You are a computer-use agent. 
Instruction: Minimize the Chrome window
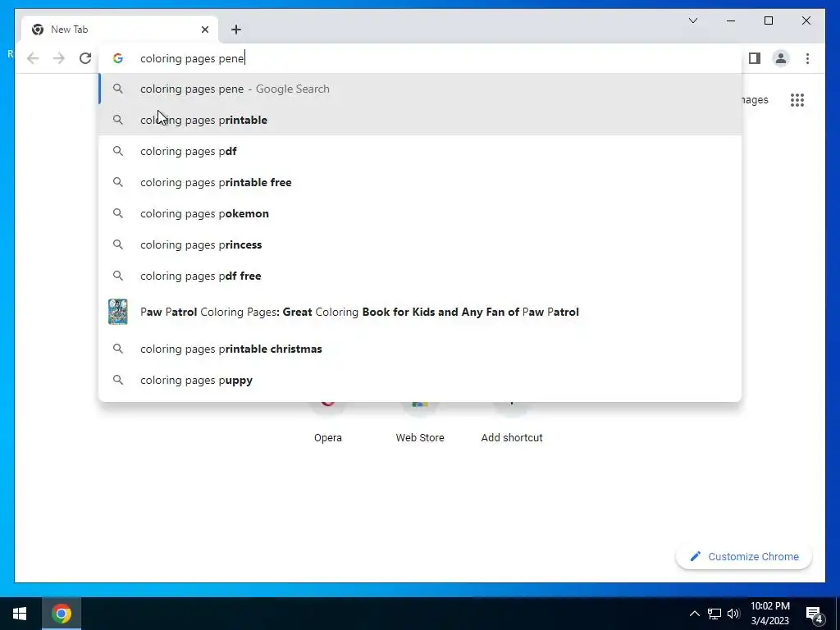(x=731, y=21)
